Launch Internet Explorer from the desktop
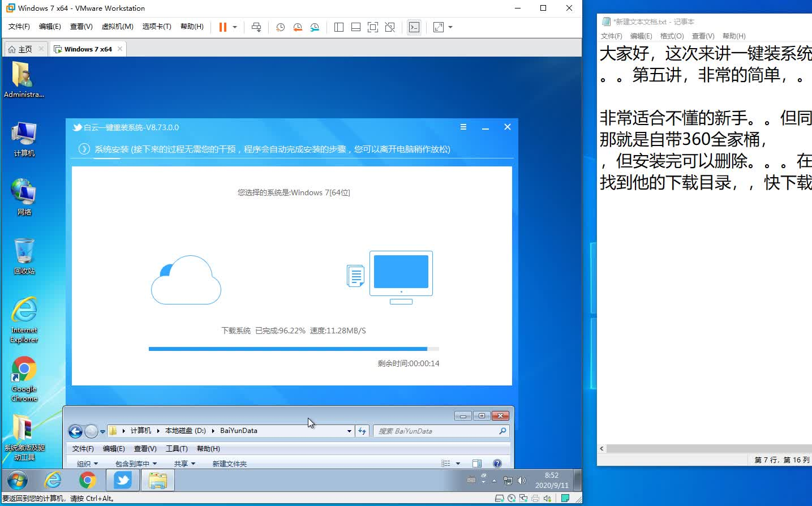This screenshot has width=812, height=506. [x=24, y=320]
